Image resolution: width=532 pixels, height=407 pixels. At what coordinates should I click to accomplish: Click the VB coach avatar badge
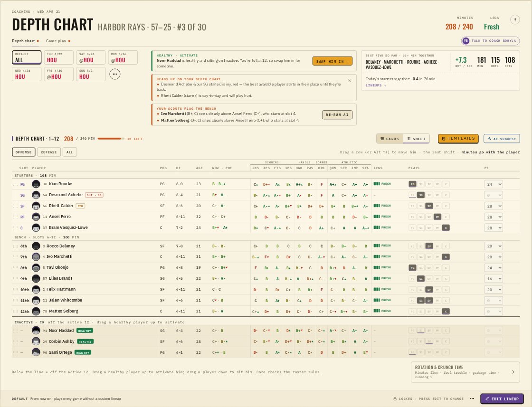(x=465, y=41)
